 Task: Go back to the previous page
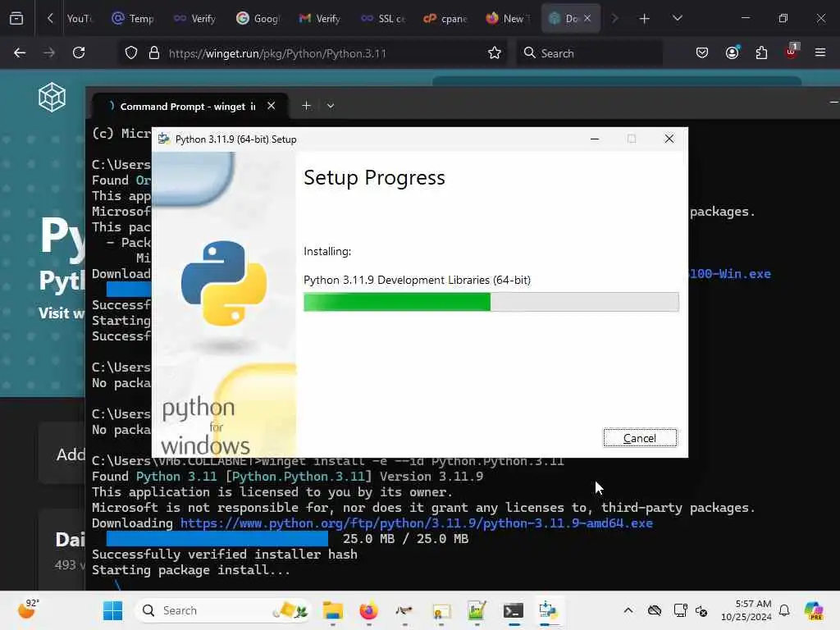(x=20, y=52)
